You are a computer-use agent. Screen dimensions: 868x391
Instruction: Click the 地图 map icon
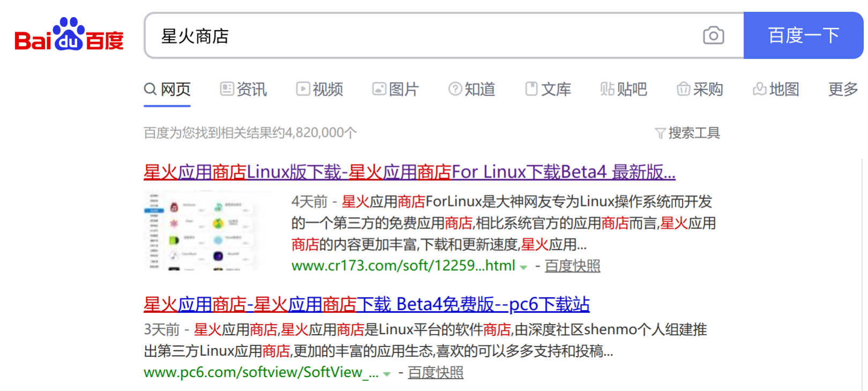click(x=760, y=88)
